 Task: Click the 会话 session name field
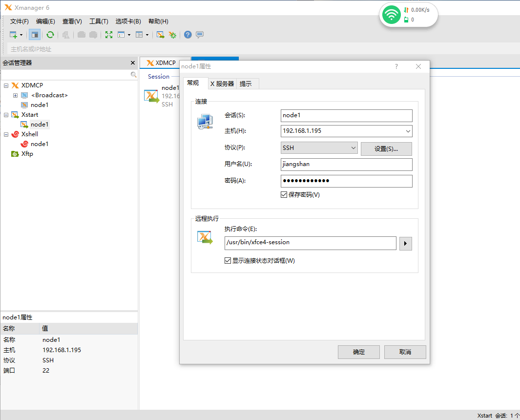[346, 115]
